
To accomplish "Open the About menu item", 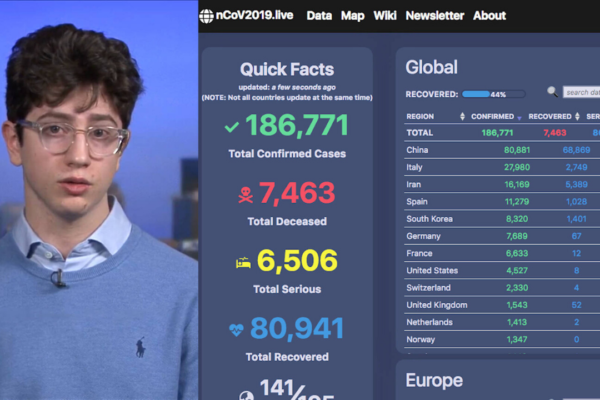I will coord(489,16).
